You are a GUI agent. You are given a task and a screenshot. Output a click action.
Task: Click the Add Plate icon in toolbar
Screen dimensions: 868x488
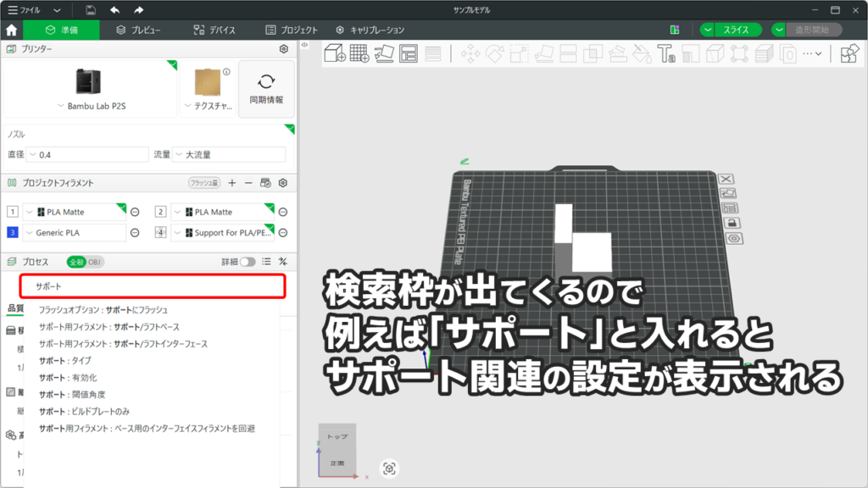359,54
